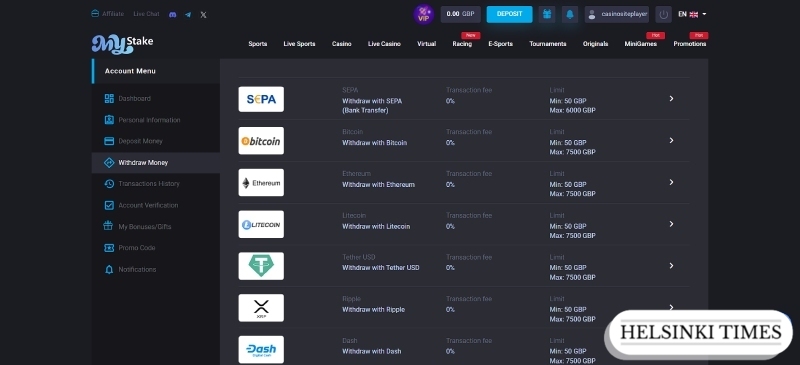
Task: Open the Virtual menu item
Action: click(427, 44)
